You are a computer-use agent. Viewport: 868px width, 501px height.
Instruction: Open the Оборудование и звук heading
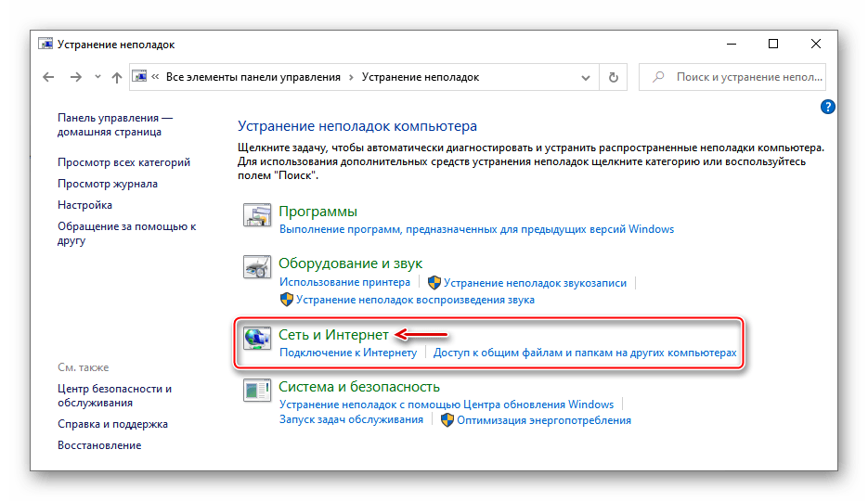[350, 263]
